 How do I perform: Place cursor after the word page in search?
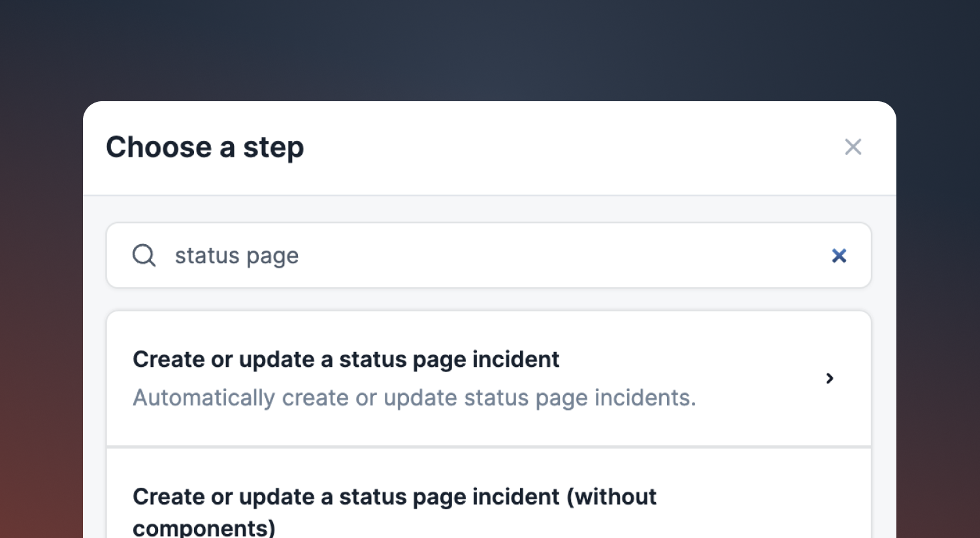coord(300,255)
